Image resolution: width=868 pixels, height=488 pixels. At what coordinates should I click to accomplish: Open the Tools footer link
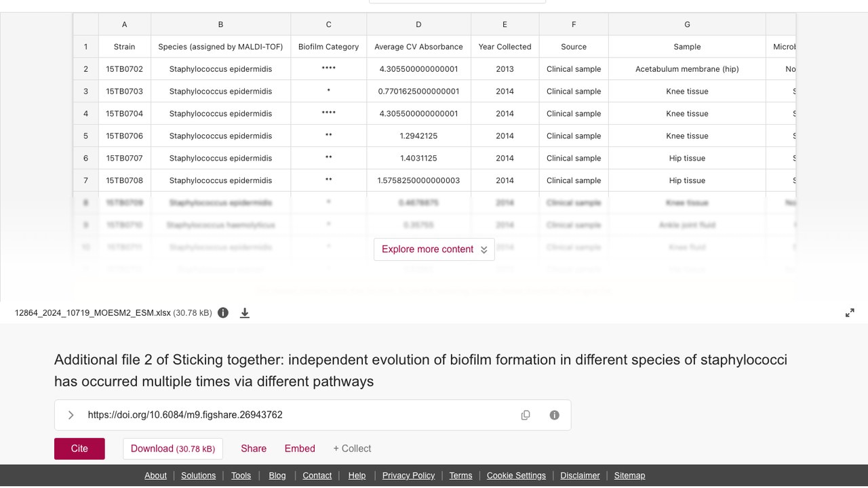coord(241,475)
